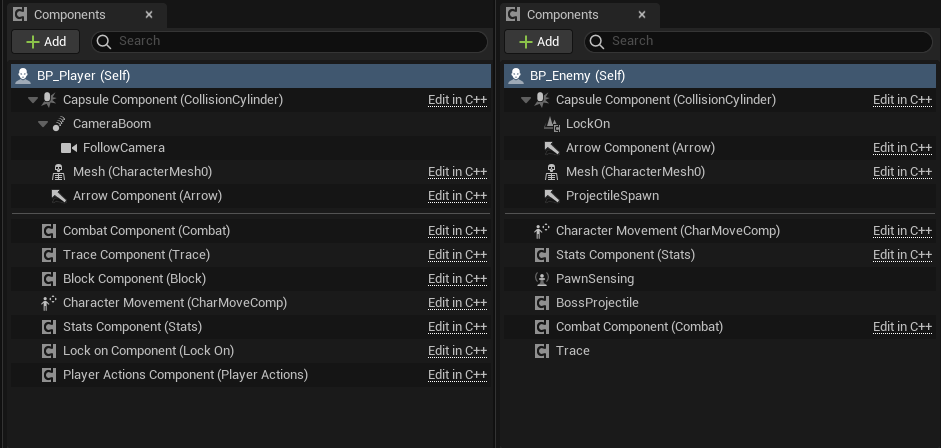Click the PawnSensing component icon
The width and height of the screenshot is (941, 448).
pos(541,279)
